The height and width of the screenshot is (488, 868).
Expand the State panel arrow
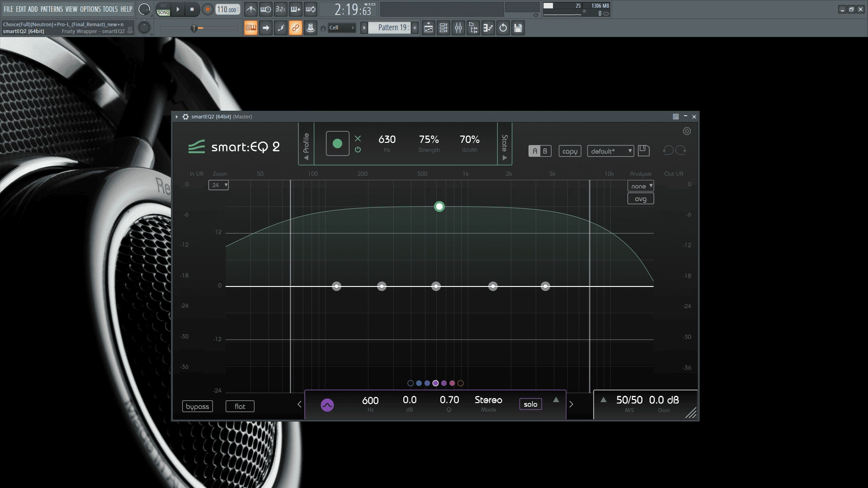click(505, 158)
